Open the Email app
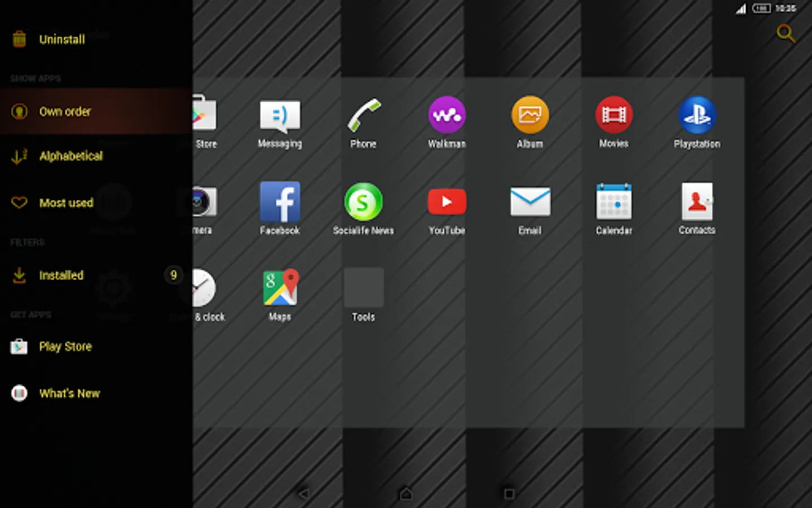 point(530,202)
